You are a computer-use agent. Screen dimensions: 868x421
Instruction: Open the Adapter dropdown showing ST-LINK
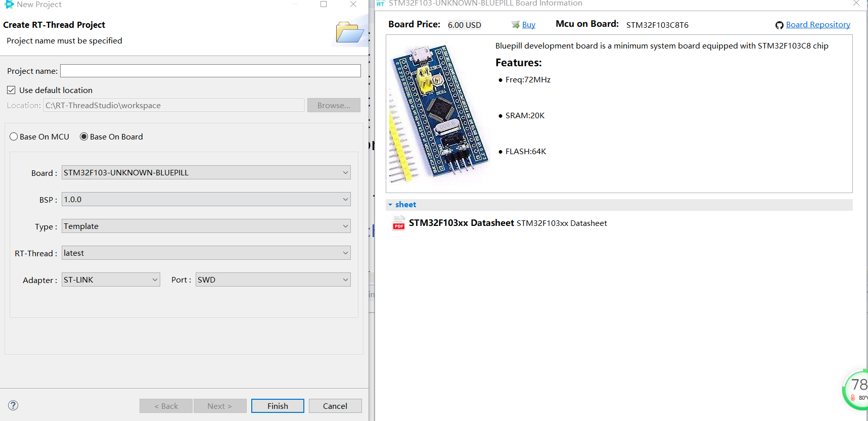click(111, 279)
